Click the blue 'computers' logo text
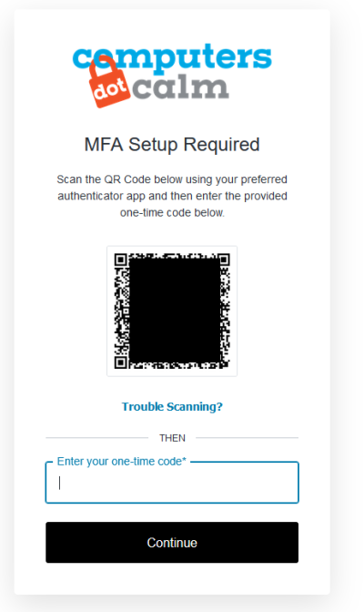 (172, 57)
